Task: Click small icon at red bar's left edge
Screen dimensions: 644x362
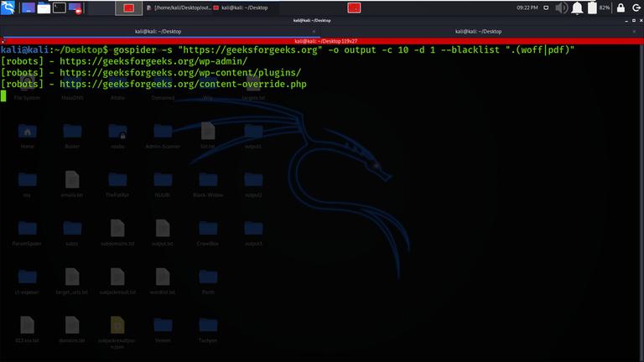Action: [x=3, y=41]
